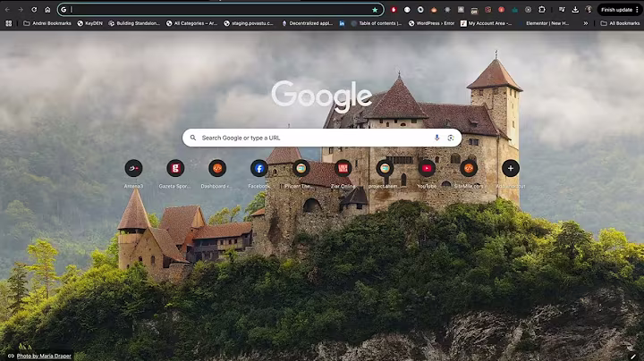Image resolution: width=644 pixels, height=361 pixels.
Task: Start voice search with the microphone icon
Action: pos(436,138)
